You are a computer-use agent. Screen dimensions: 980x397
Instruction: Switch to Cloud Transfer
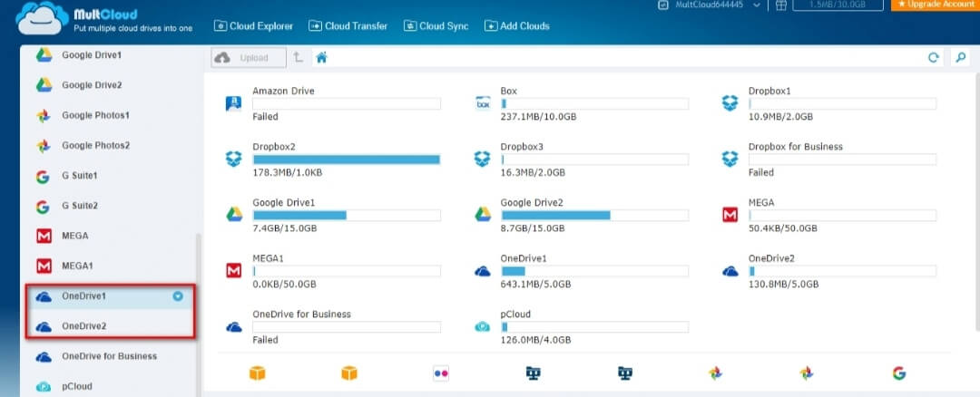click(x=348, y=26)
